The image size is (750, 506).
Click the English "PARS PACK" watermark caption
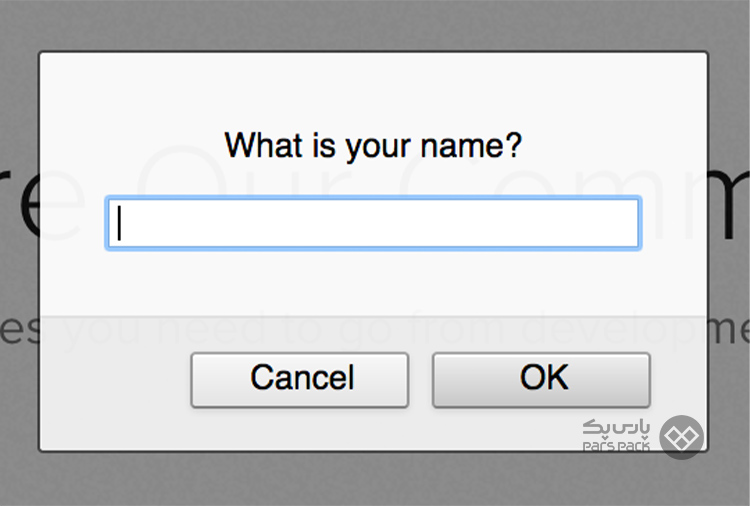[617, 446]
